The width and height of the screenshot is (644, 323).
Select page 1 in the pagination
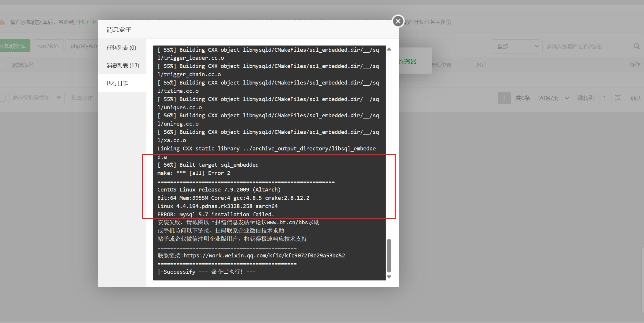(x=504, y=98)
